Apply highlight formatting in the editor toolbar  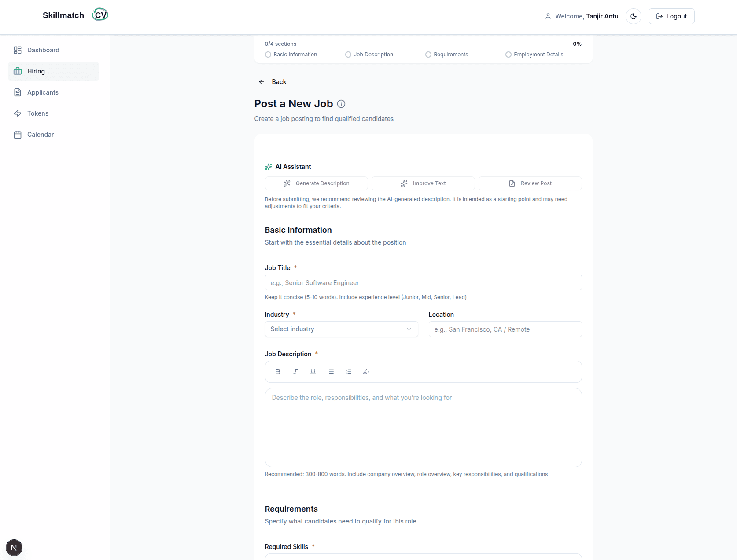coord(365,372)
